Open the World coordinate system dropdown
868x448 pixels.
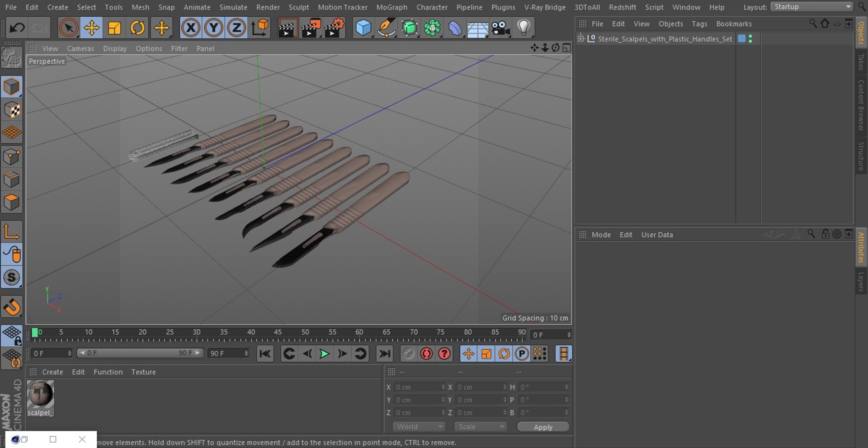tap(419, 427)
